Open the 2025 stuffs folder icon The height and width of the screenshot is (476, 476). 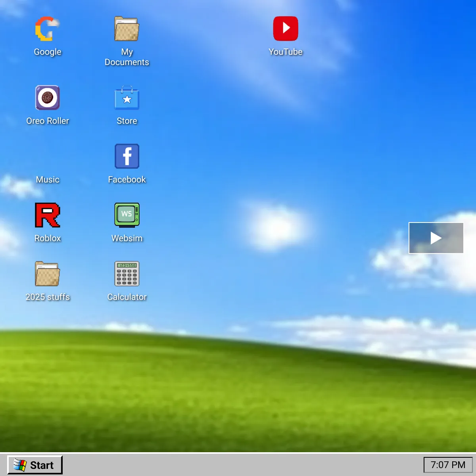click(47, 274)
